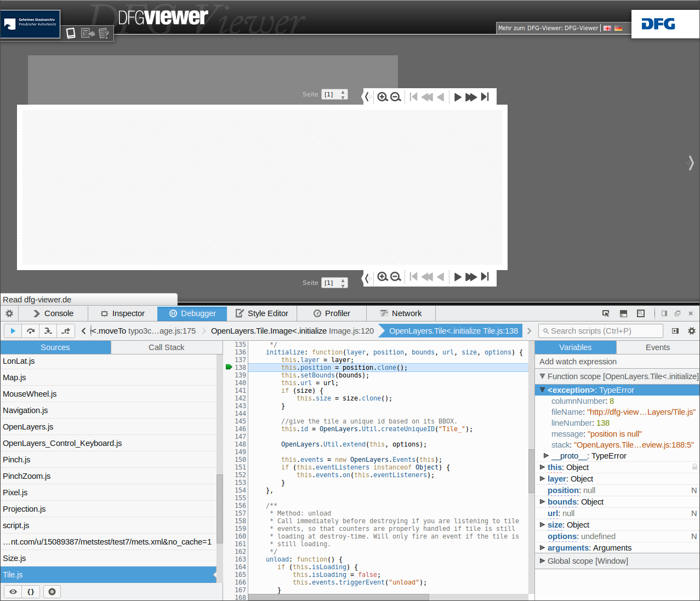The image size is (700, 601).
Task: Activate the pick element from page tool
Action: coord(606,313)
